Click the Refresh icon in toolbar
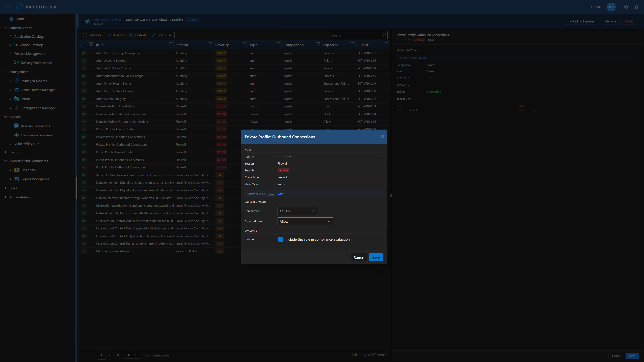This screenshot has height=362, width=644. pos(85,35)
